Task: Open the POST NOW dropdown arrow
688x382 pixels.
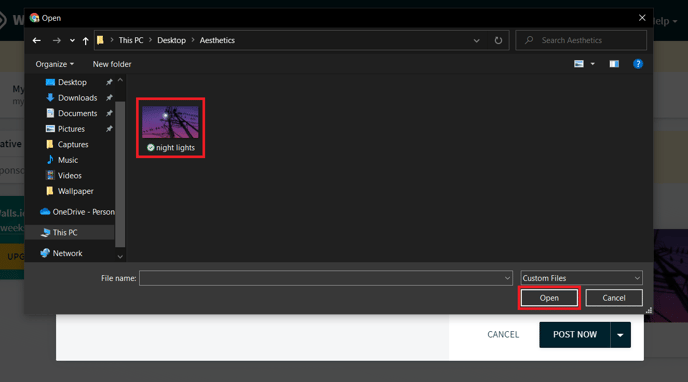Action: click(620, 335)
